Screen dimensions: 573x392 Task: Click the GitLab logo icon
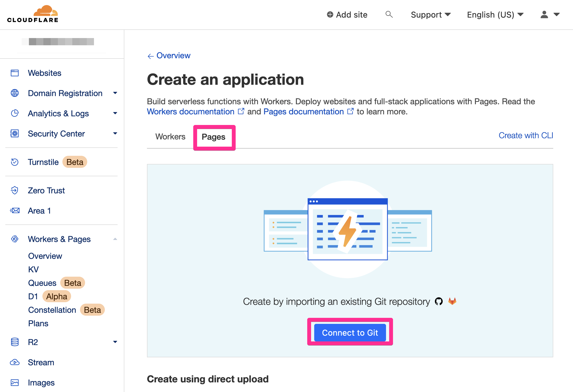452,301
